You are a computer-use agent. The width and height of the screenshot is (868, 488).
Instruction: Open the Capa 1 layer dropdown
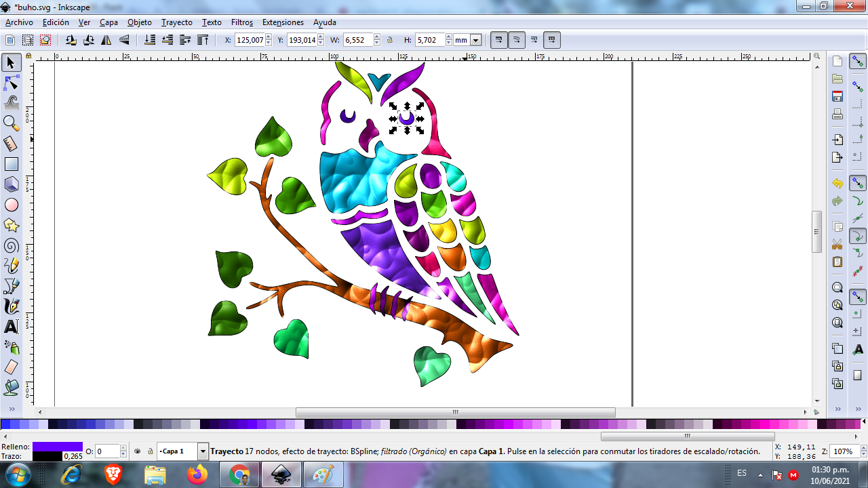[x=203, y=451]
